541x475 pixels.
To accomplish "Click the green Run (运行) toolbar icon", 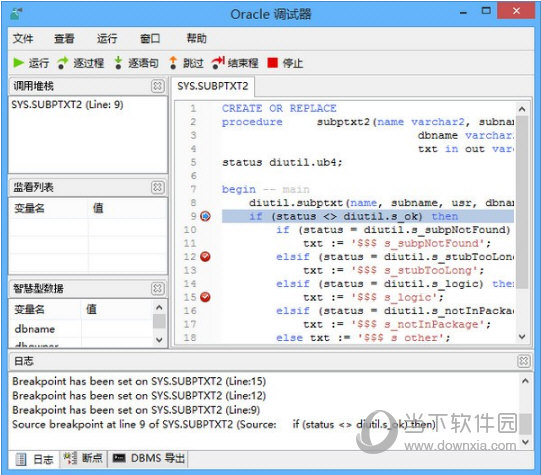I will tap(18, 63).
